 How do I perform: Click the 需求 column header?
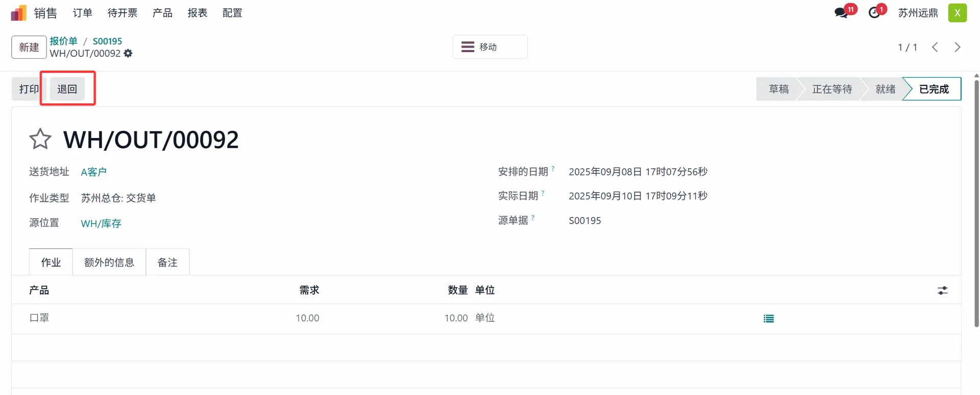coord(309,290)
